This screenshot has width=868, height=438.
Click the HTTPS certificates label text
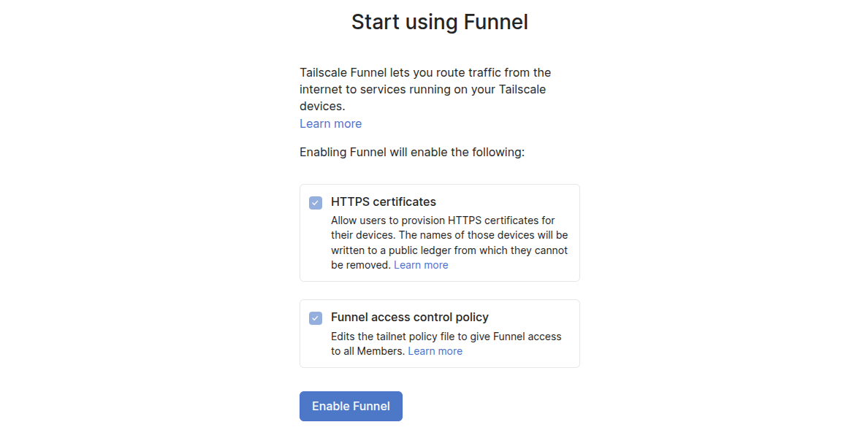pyautogui.click(x=384, y=201)
